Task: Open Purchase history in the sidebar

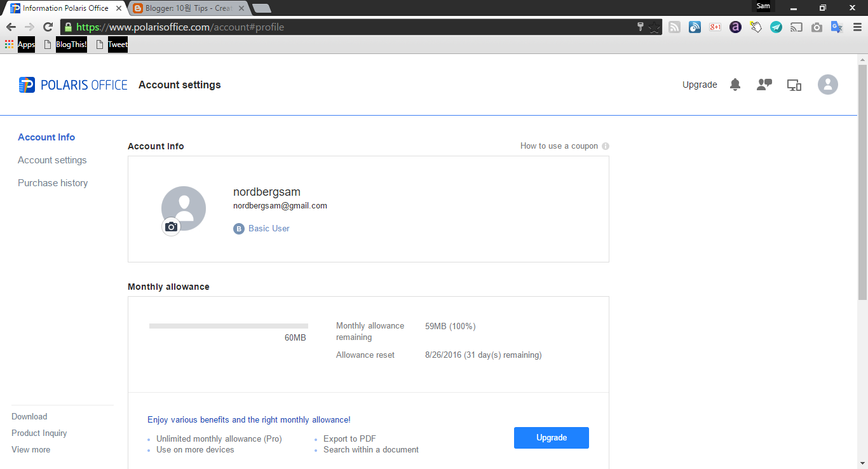Action: pyautogui.click(x=53, y=182)
